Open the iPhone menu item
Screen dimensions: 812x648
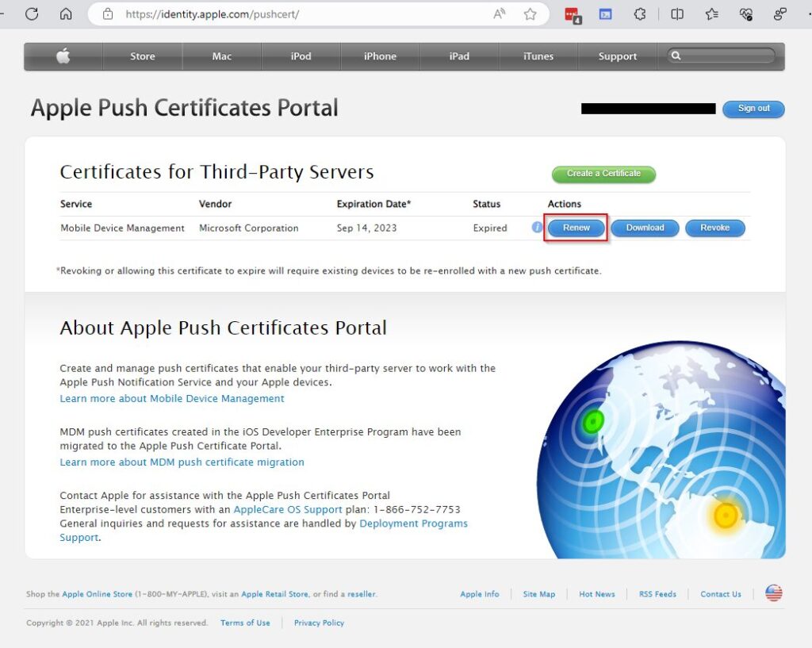point(379,56)
